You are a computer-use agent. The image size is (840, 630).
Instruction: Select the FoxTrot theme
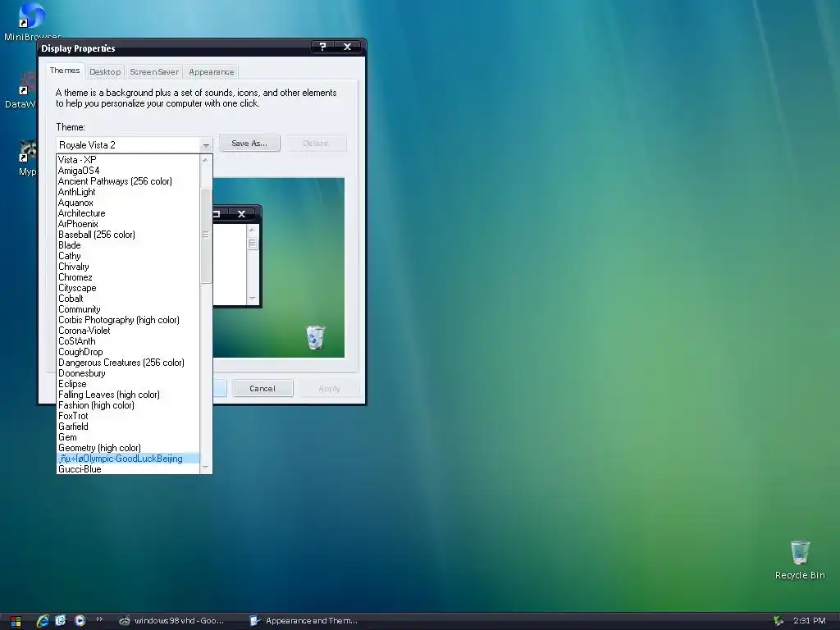[128, 416]
